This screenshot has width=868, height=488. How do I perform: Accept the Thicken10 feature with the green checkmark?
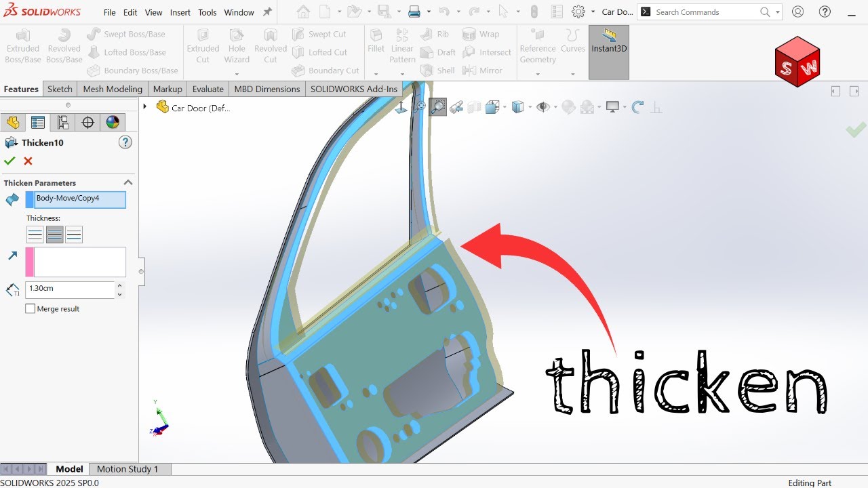pos(9,161)
